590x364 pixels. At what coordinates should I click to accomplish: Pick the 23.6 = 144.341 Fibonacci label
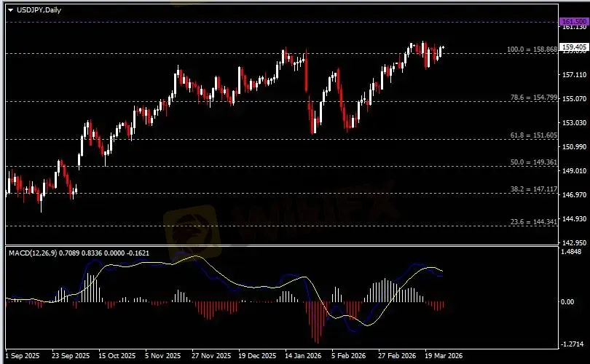(532, 221)
